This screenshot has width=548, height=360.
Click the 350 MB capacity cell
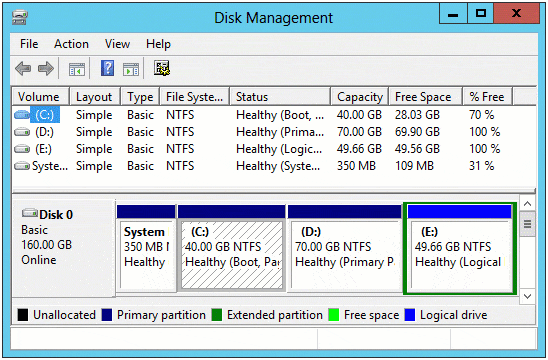pyautogui.click(x=356, y=166)
